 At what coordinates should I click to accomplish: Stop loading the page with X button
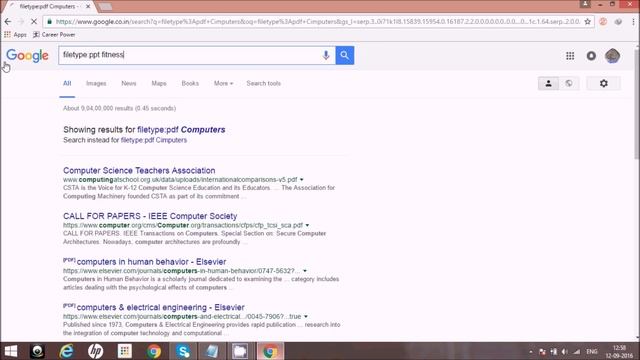[x=34, y=22]
